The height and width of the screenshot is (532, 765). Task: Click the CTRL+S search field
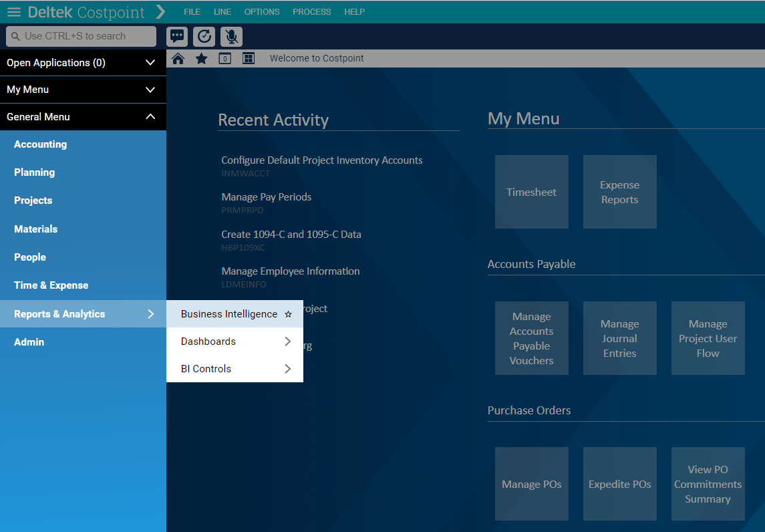[x=82, y=36]
